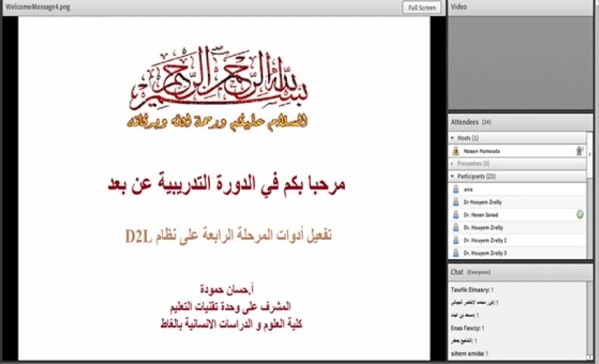
Task: Click the participant avatar icon beside anis
Action: (456, 189)
